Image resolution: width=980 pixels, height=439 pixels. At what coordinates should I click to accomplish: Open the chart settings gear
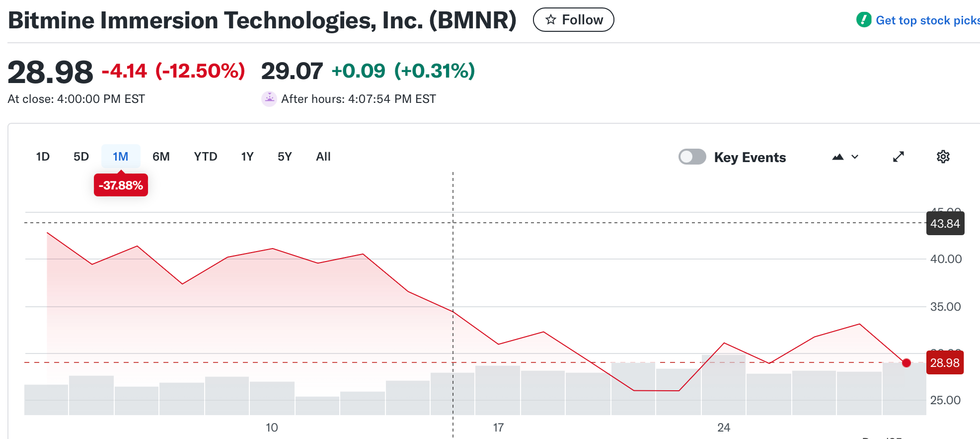point(943,157)
